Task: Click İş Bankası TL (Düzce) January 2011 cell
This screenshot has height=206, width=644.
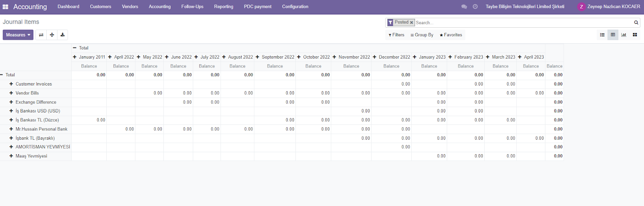Action: [89, 120]
